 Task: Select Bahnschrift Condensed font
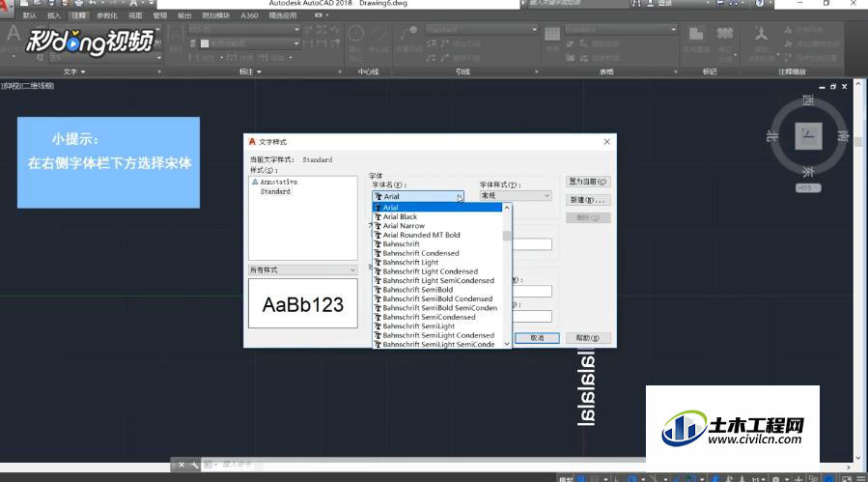point(437,253)
